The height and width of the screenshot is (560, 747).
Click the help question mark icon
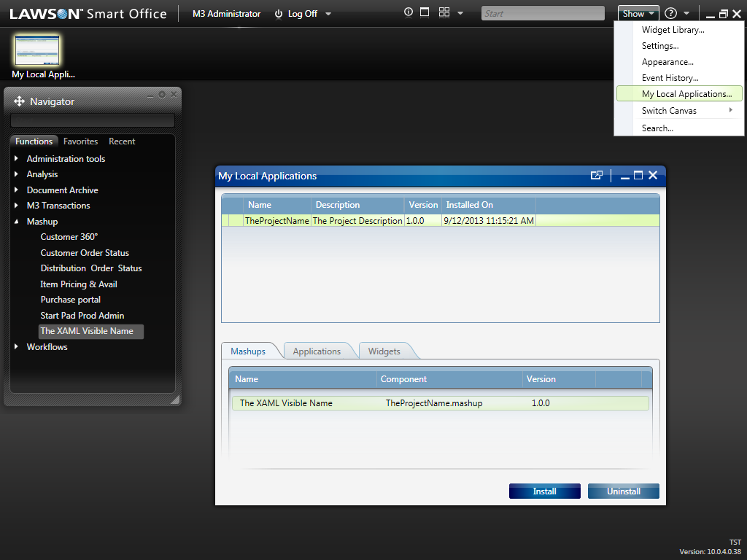[x=670, y=13]
